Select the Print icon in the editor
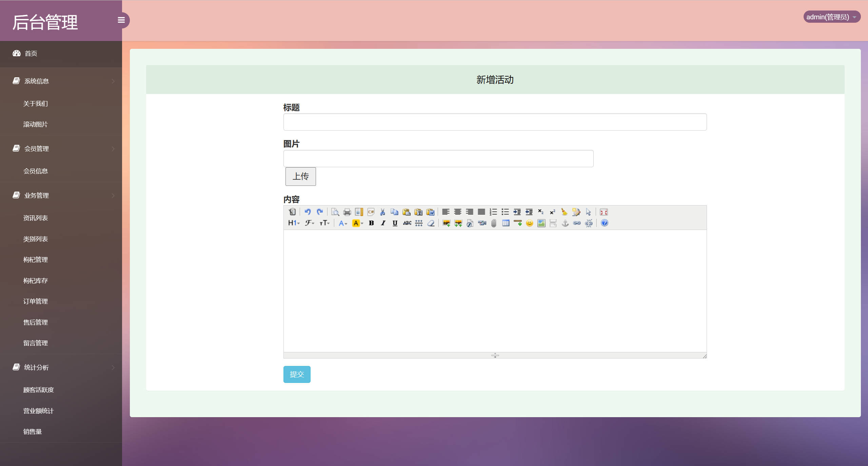The width and height of the screenshot is (868, 466). point(348,212)
